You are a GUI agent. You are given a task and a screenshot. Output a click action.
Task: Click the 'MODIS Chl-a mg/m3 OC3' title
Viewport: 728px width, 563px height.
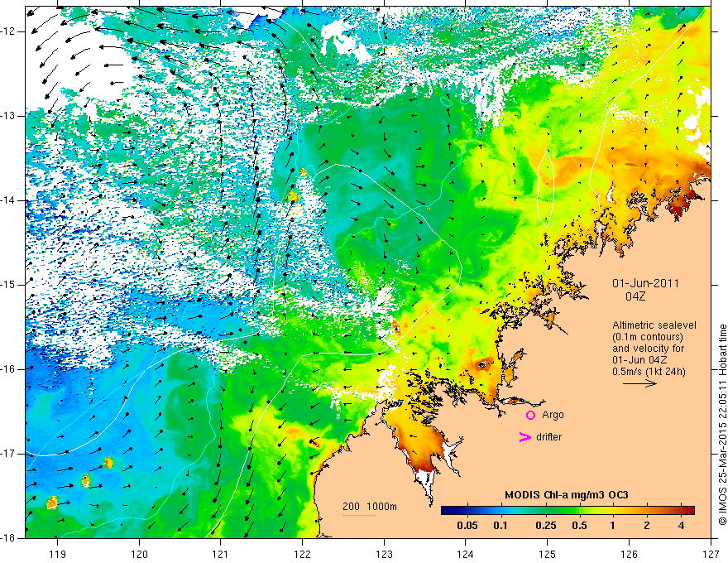click(x=567, y=495)
